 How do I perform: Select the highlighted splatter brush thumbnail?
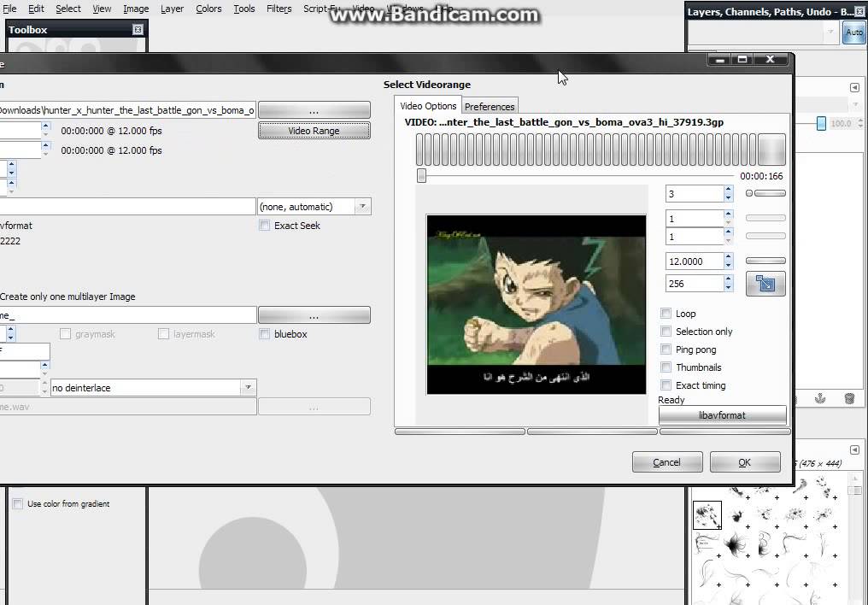coord(707,514)
